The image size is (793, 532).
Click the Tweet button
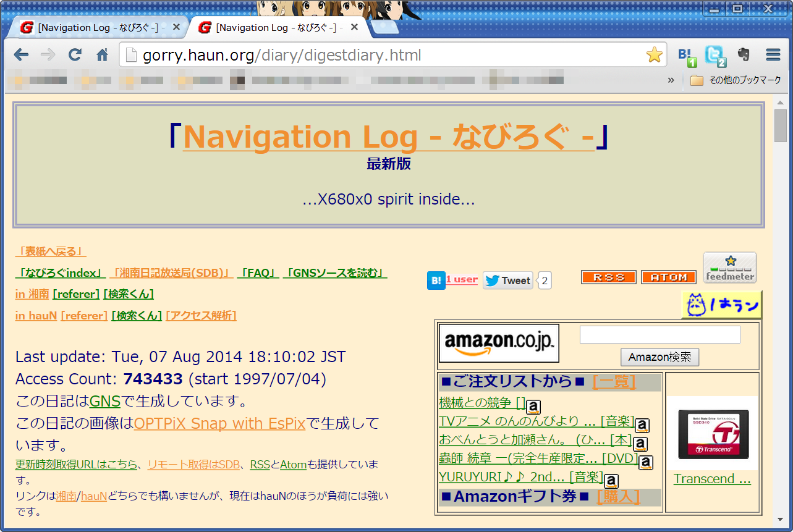(x=507, y=281)
